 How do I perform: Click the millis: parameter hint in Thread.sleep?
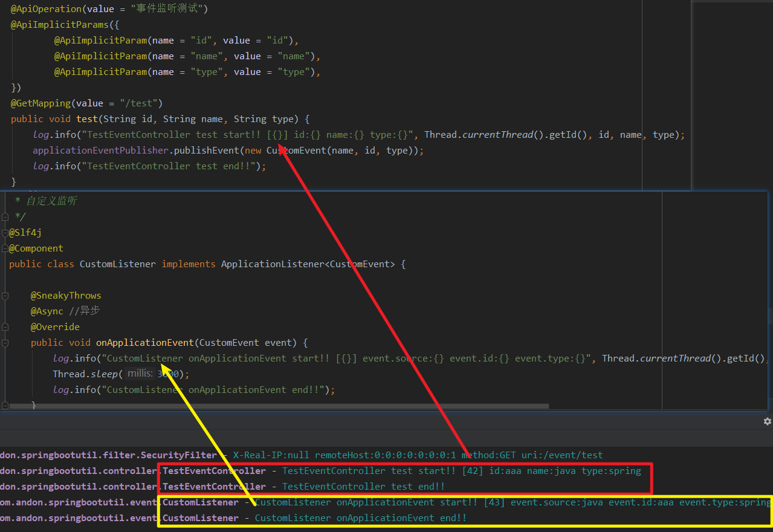[x=140, y=374]
